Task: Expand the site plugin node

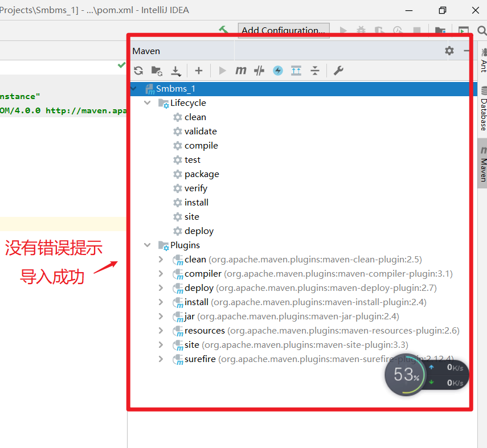Action: coord(161,345)
